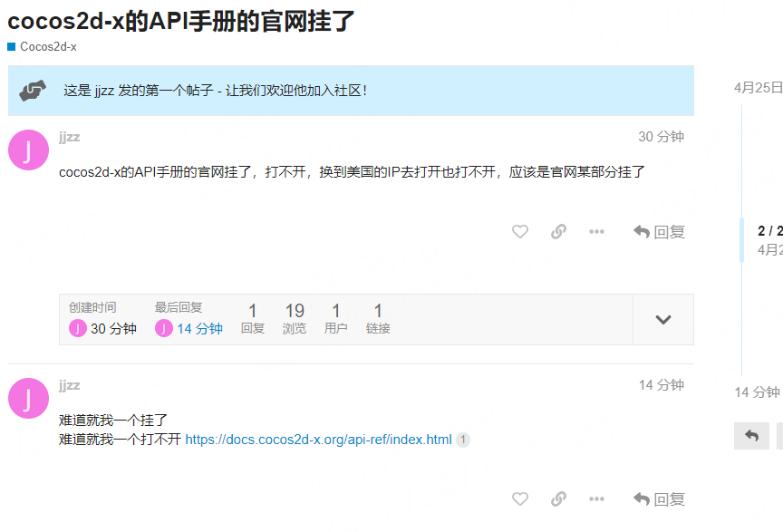Screen dimensions: 783x532
Task: Click the timeline reply arrow button
Action: click(751, 436)
